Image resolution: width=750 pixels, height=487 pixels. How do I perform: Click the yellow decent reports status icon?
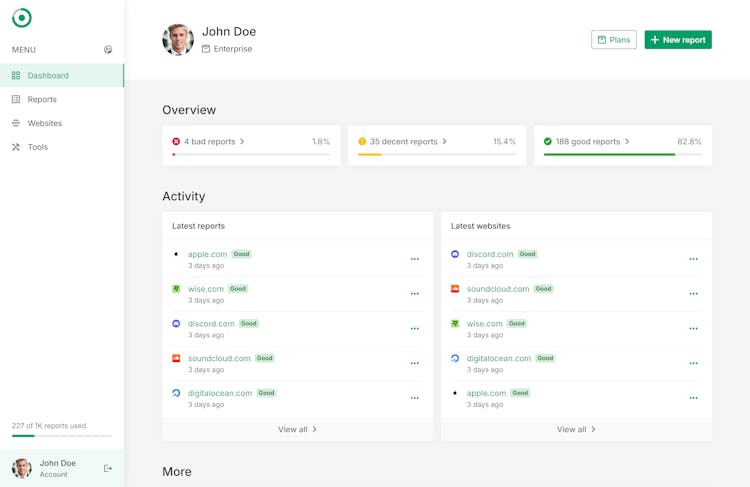coord(362,142)
